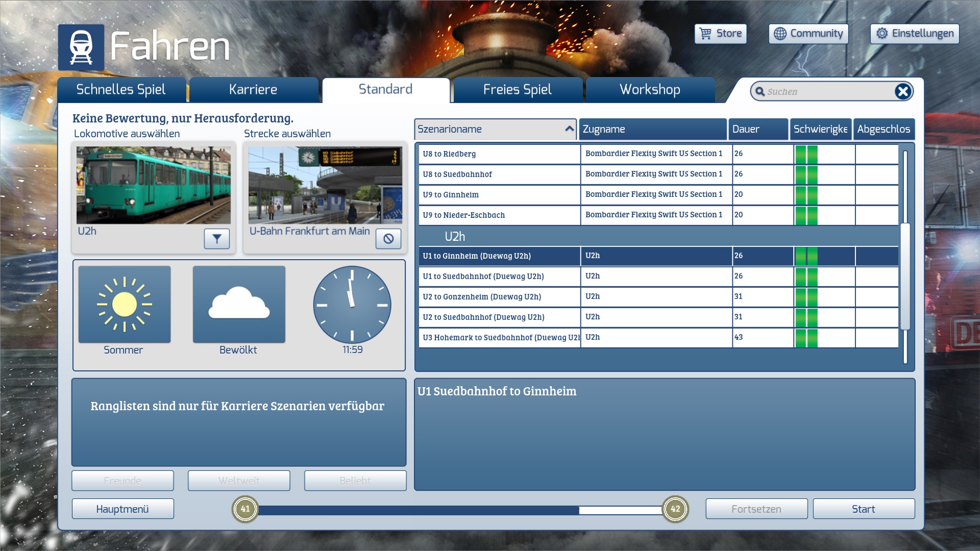Click the Bewölkt cloud weather icon
Image resolution: width=980 pixels, height=551 pixels.
pos(239,305)
